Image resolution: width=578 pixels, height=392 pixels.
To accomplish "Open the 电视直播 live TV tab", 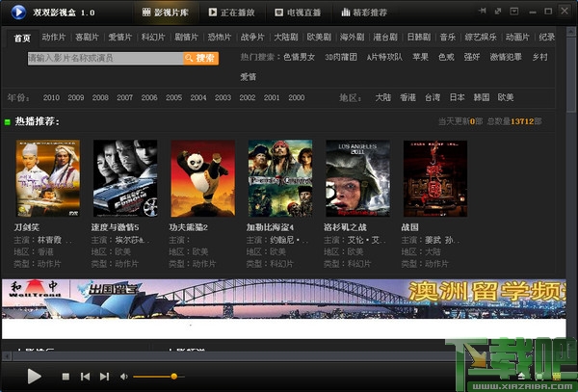I will pyautogui.click(x=298, y=13).
